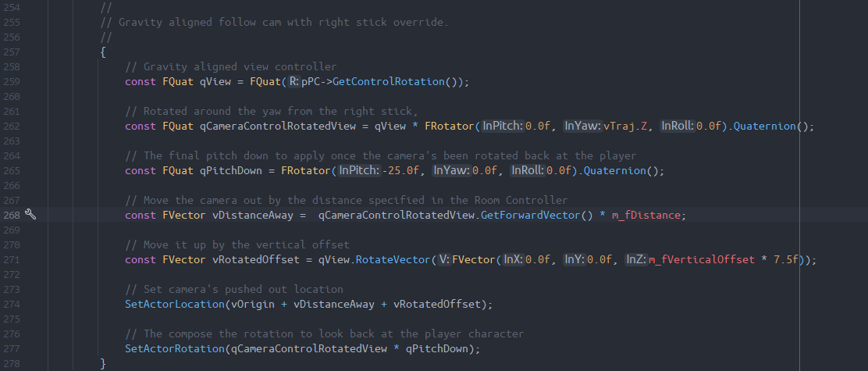Click the opening brace on line 257
This screenshot has width=868, height=371.
103,52
